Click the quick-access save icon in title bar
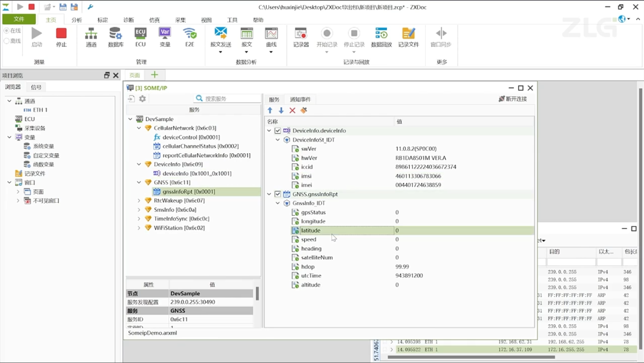This screenshot has height=363, width=644. (63, 7)
